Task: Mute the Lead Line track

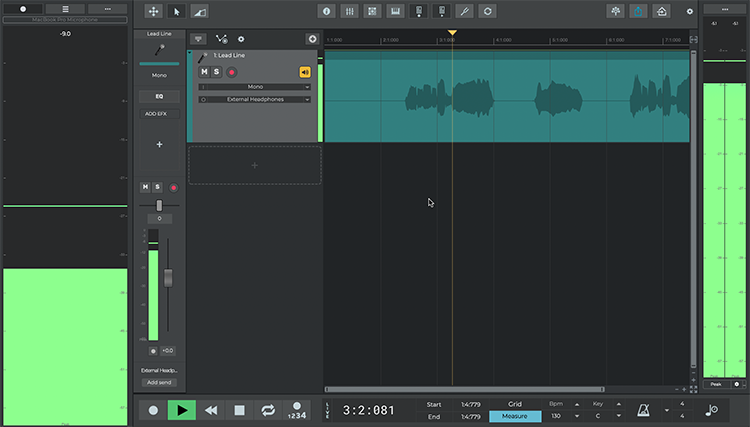Action: coord(204,72)
